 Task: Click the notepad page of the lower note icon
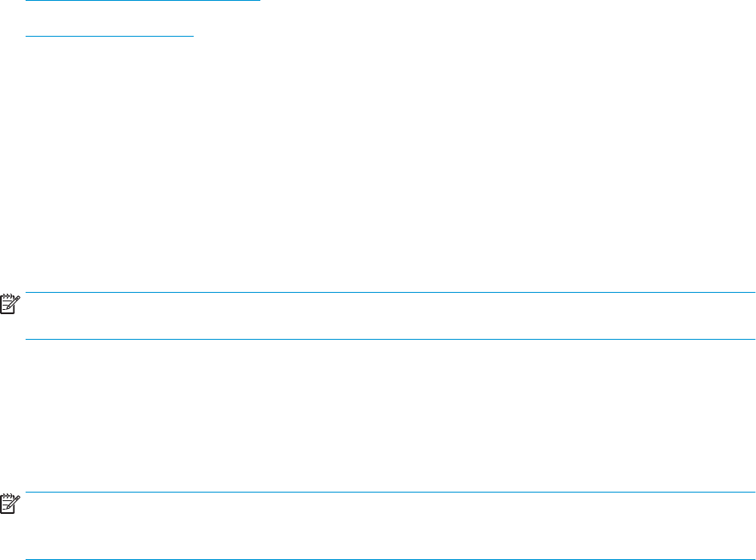click(6, 506)
